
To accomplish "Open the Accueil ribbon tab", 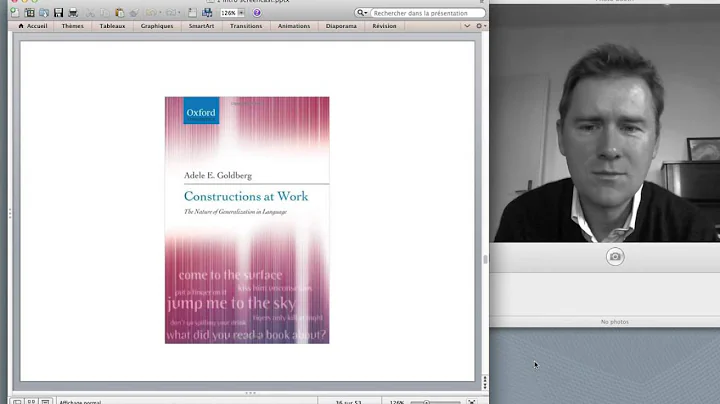I will tap(33, 26).
